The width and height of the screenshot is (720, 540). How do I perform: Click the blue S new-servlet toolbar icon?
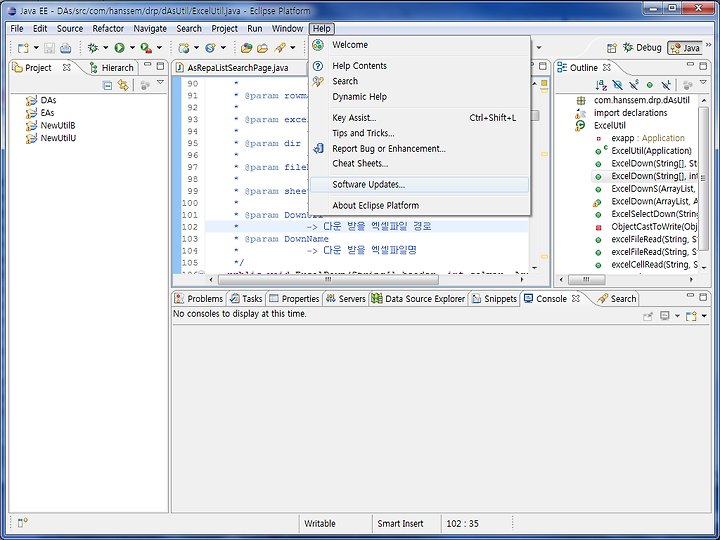point(211,48)
